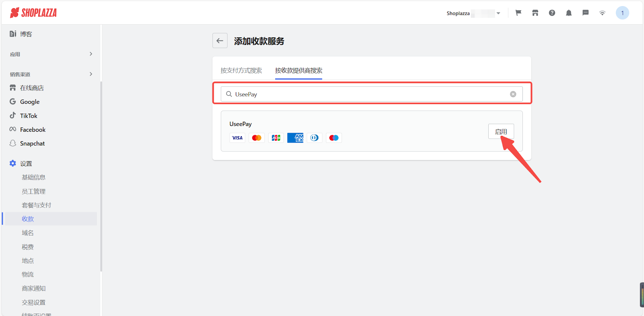Open the chat message icon
The height and width of the screenshot is (316, 644).
click(586, 13)
